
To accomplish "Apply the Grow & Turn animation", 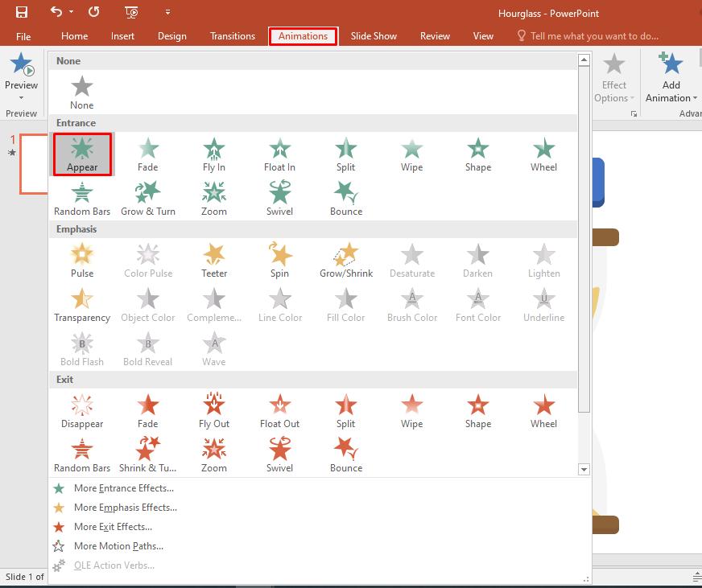I will coord(148,196).
